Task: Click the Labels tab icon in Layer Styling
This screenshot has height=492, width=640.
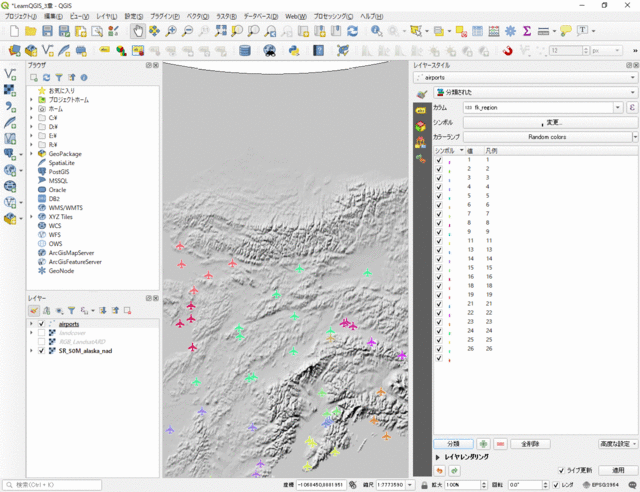Action: click(421, 110)
